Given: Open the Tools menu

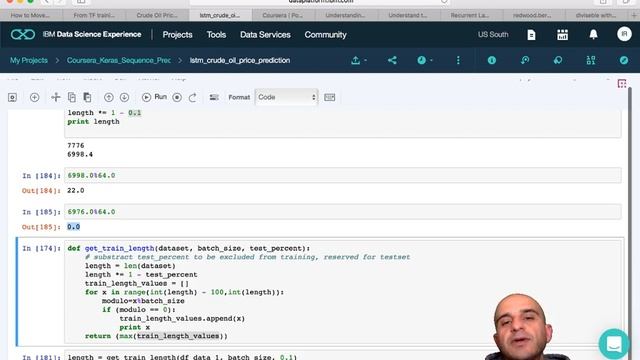Looking at the screenshot, I should tap(216, 35).
